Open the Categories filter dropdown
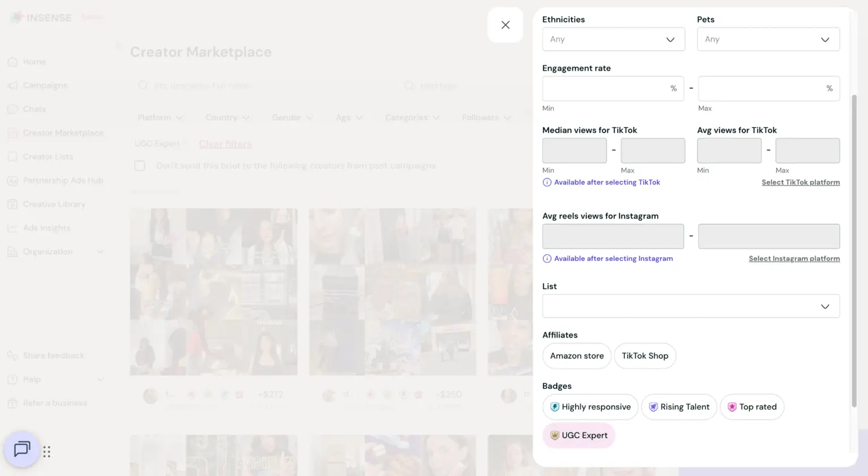 tap(412, 117)
